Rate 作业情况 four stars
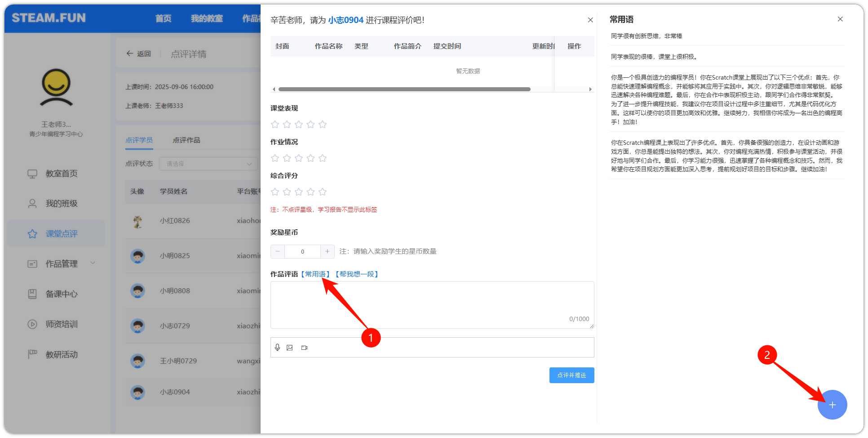The image size is (868, 438). tap(310, 158)
